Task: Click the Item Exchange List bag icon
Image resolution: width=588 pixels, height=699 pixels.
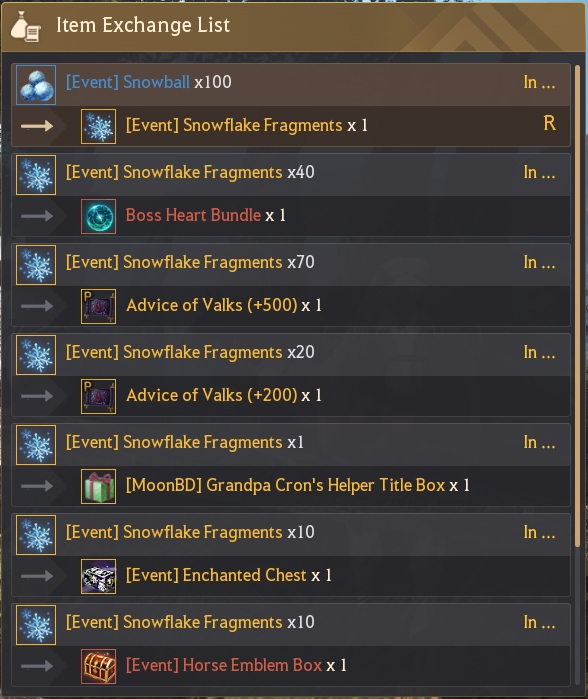Action: click(x=26, y=27)
